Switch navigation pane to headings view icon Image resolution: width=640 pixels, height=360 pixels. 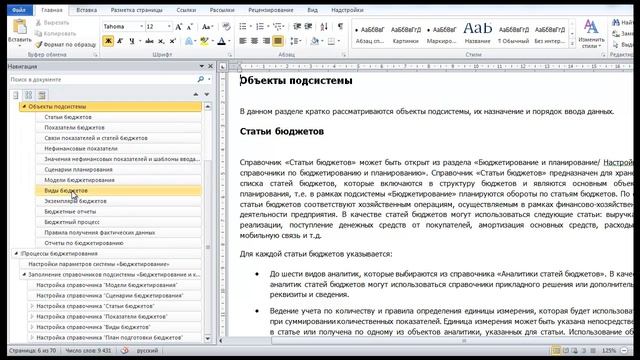16,95
